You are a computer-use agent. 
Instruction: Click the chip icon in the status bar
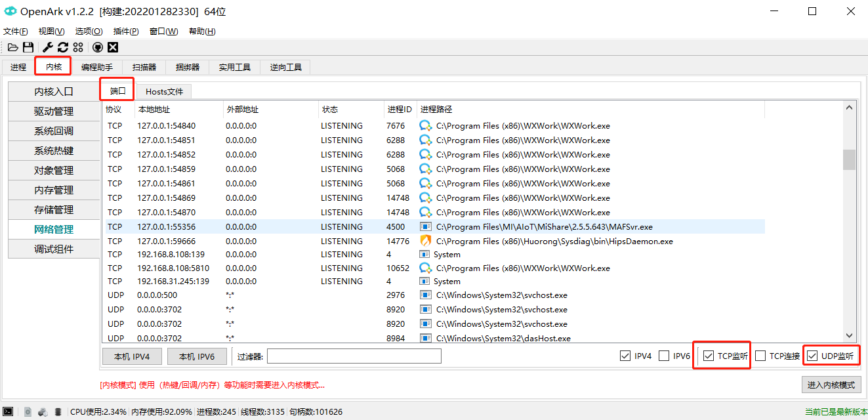(x=58, y=412)
